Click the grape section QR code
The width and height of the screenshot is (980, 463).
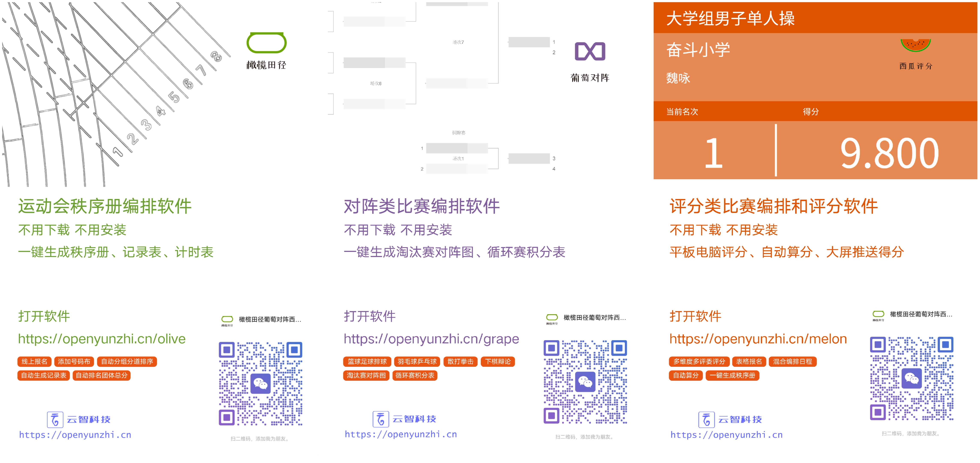pos(585,382)
